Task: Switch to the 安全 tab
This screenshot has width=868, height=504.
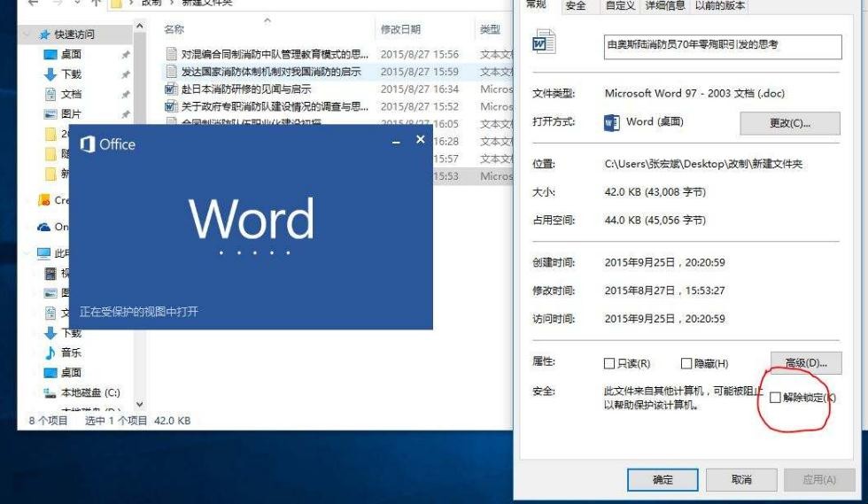Action: click(x=576, y=6)
